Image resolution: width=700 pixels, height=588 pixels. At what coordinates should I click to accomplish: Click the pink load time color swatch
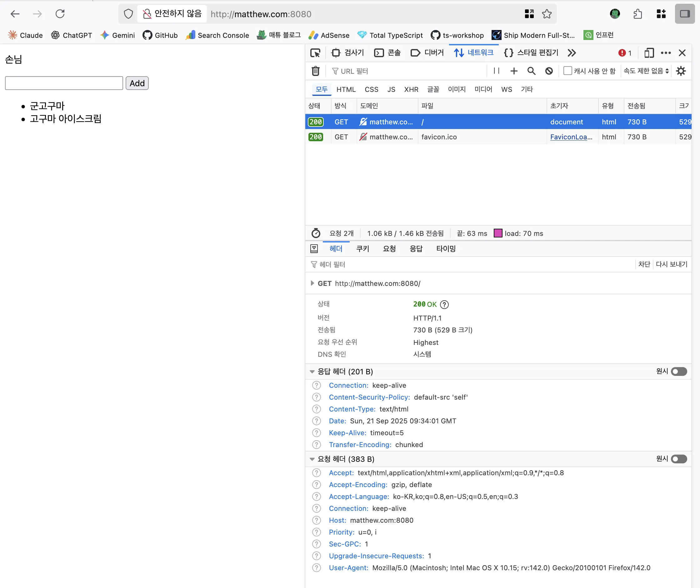click(x=498, y=233)
